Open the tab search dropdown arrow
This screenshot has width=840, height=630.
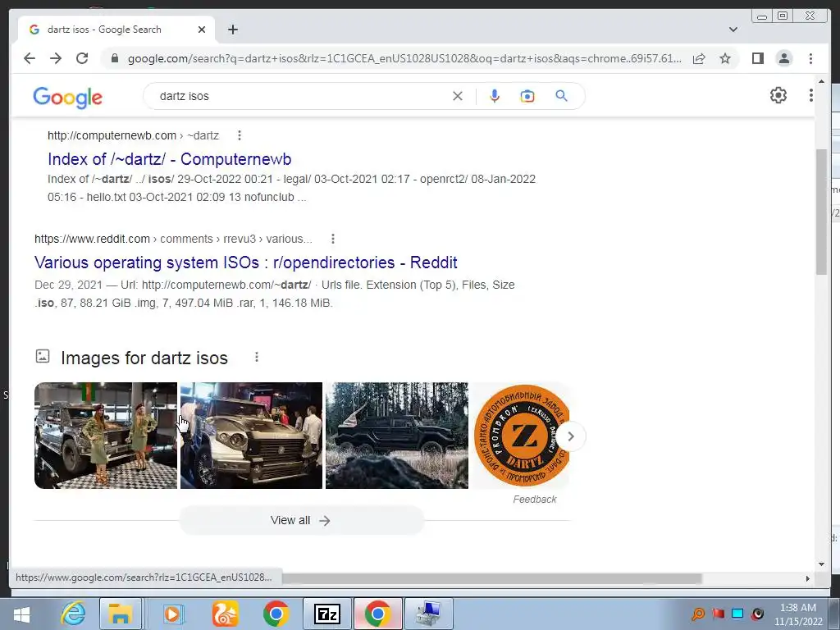click(x=733, y=30)
